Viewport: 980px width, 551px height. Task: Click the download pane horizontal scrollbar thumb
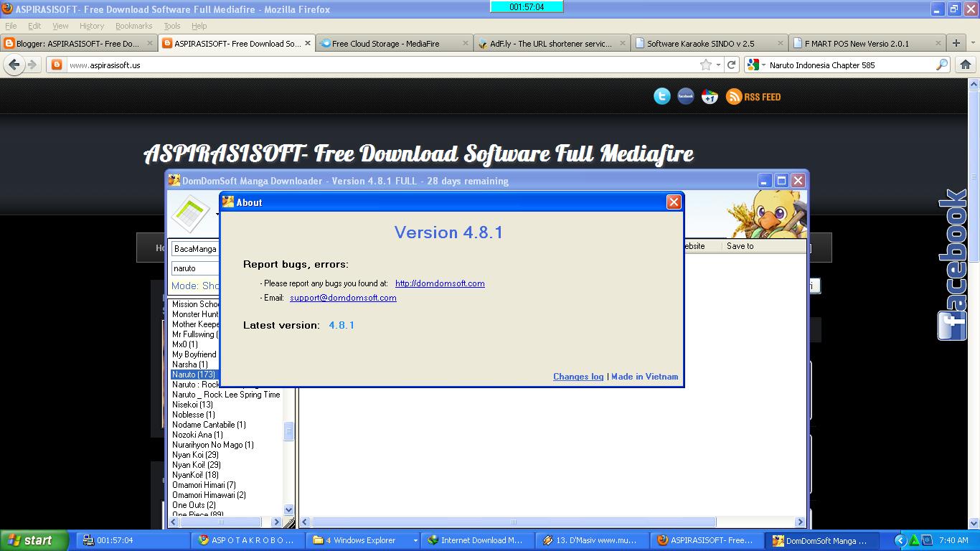pos(514,522)
